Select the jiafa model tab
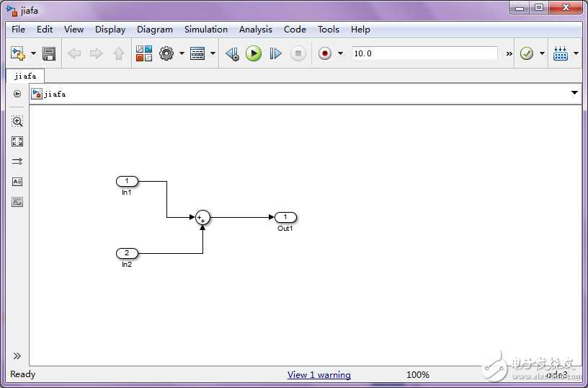Viewport: 588px width, 388px height. 25,76
